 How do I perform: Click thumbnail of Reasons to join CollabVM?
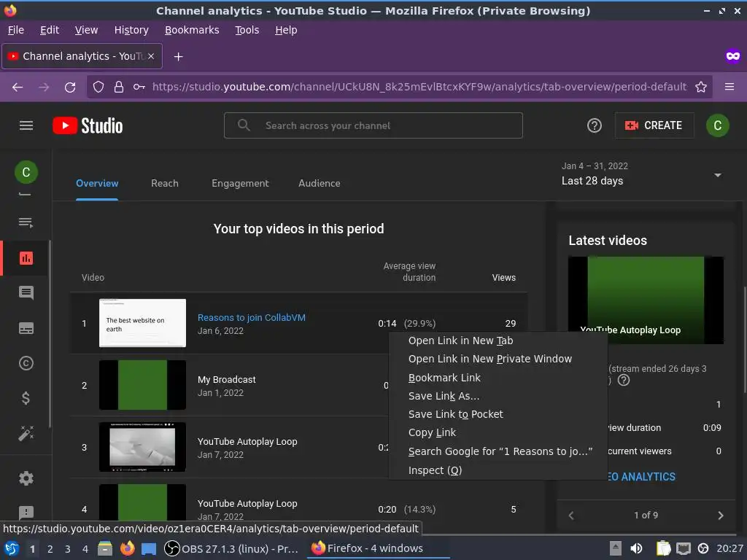[142, 323]
